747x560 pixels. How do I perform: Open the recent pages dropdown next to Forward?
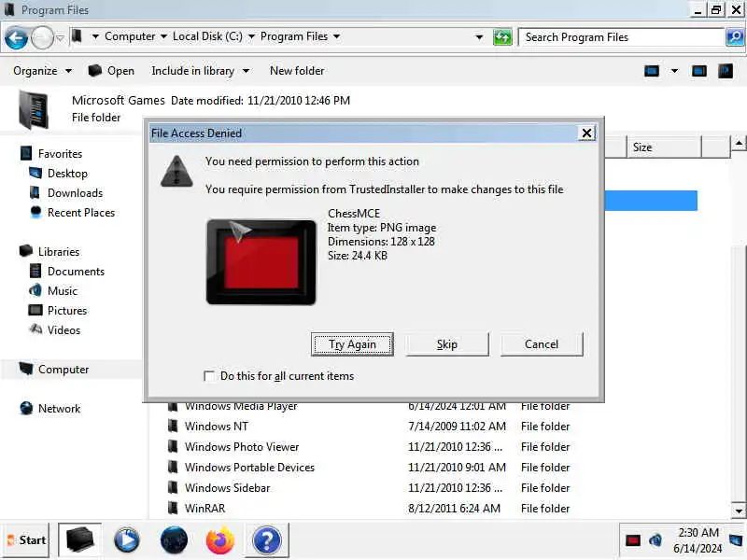[60, 37]
